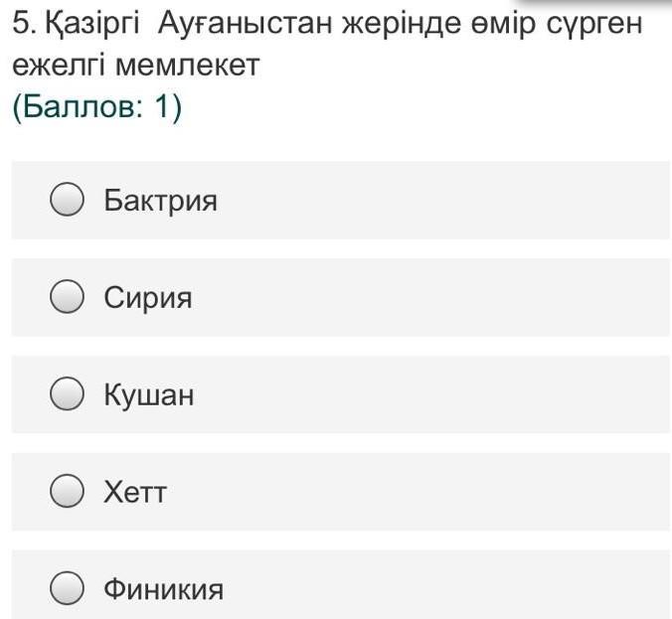672x619 pixels.
Task: Click the Сирия answer label text
Action: point(148,297)
